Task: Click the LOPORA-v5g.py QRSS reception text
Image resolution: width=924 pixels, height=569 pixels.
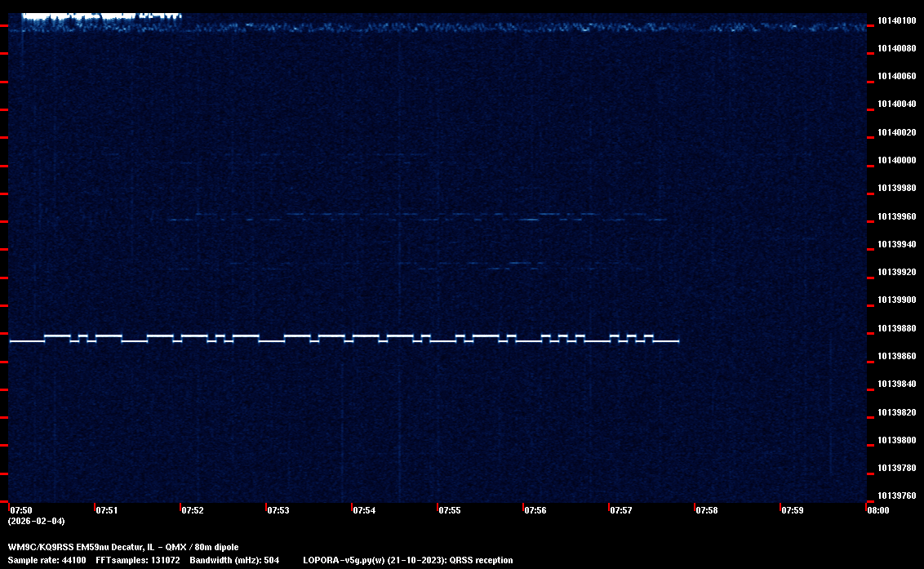Action: point(407,560)
